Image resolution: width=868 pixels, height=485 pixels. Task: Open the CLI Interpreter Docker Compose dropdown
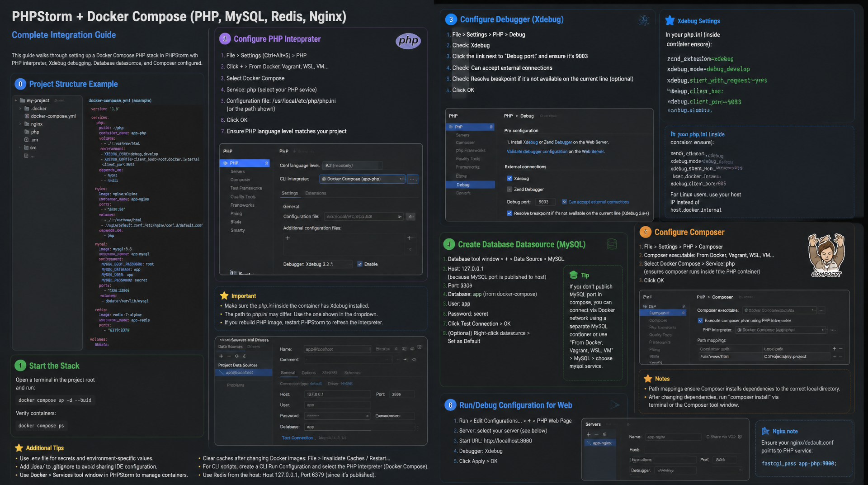362,179
